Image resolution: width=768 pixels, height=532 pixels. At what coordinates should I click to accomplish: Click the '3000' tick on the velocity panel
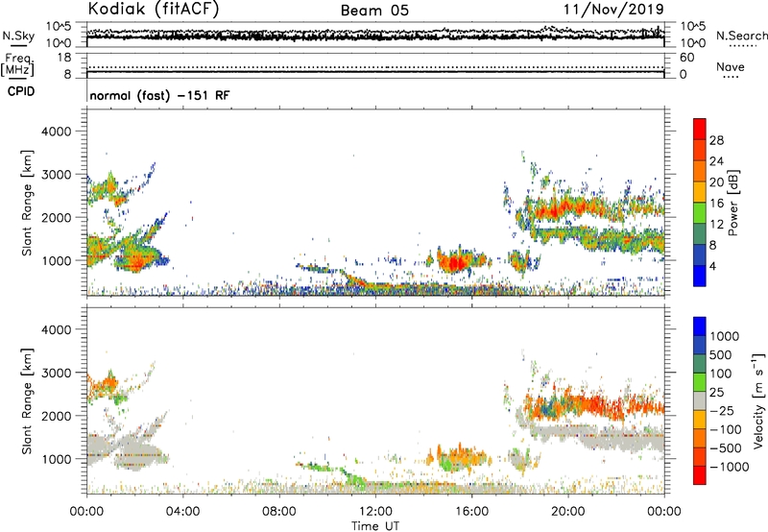56,373
